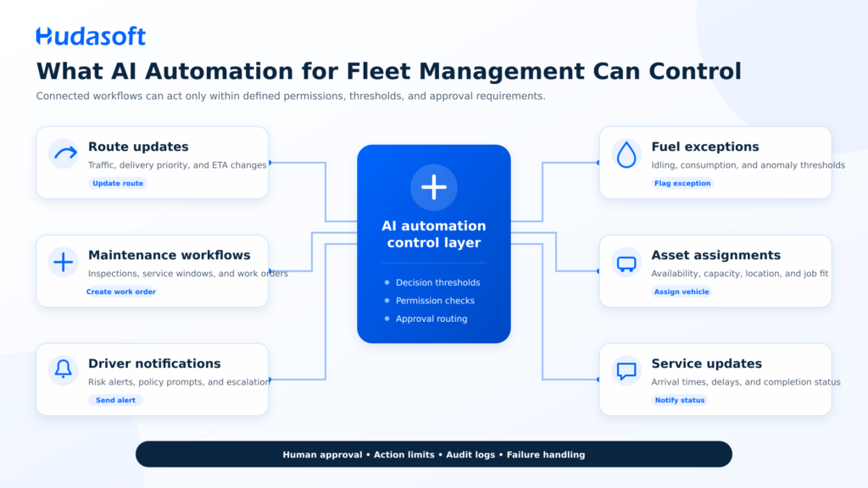868x488 pixels.
Task: Click 'Audit logs' in the bottom bar
Action: tap(470, 455)
